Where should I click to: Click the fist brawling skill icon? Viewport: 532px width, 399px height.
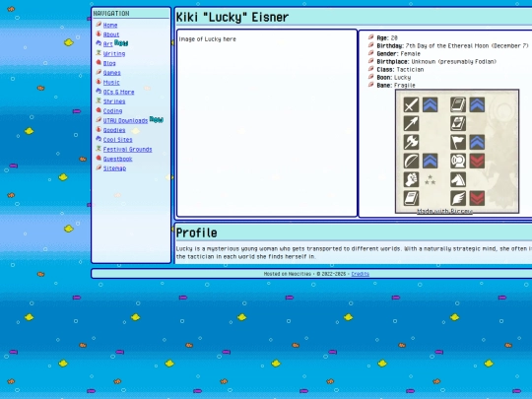pyautogui.click(x=411, y=179)
